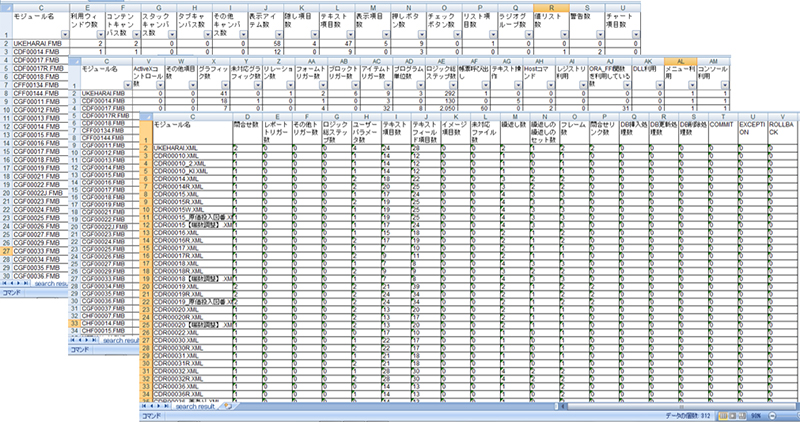Click the insert worksheet icon beside search result tab
Viewport: 800px width, 422px height.
coord(228,406)
